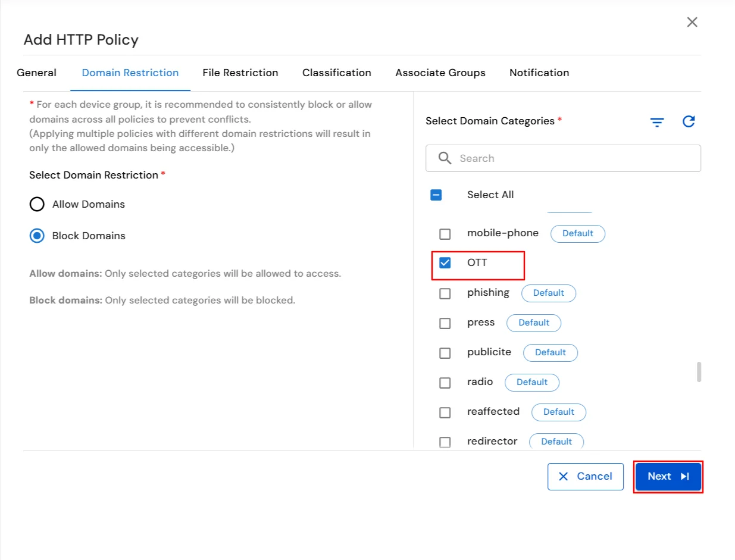Check the phishing category checkbox

pyautogui.click(x=445, y=293)
